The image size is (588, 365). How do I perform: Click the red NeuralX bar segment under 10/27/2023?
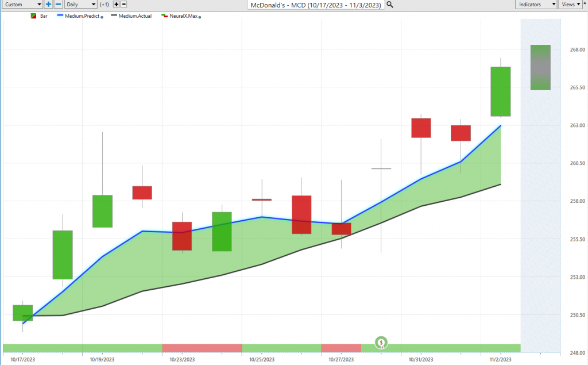[341, 348]
